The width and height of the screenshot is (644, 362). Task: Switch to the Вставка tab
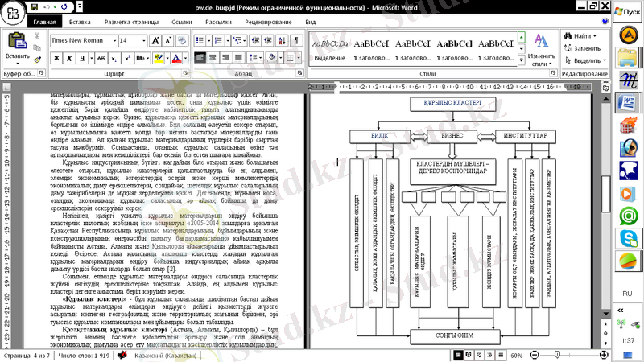coord(80,23)
